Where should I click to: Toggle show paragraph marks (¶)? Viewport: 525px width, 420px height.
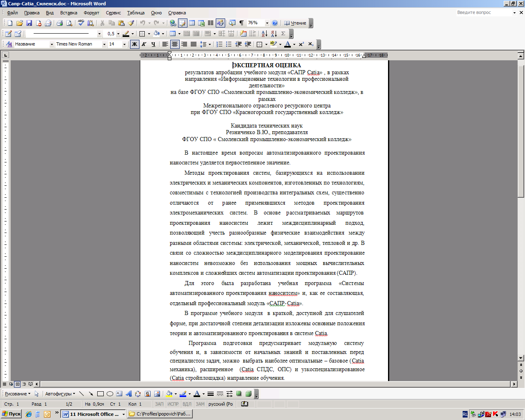point(242,23)
